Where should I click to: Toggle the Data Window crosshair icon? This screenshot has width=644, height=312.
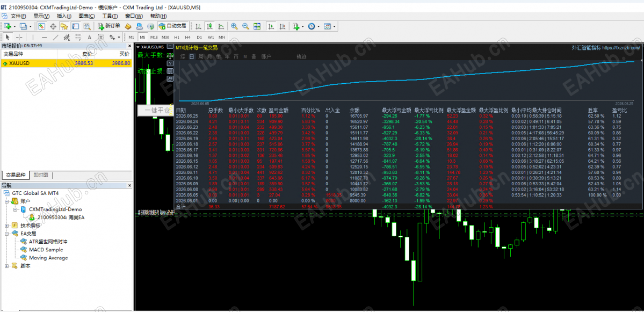[x=53, y=26]
